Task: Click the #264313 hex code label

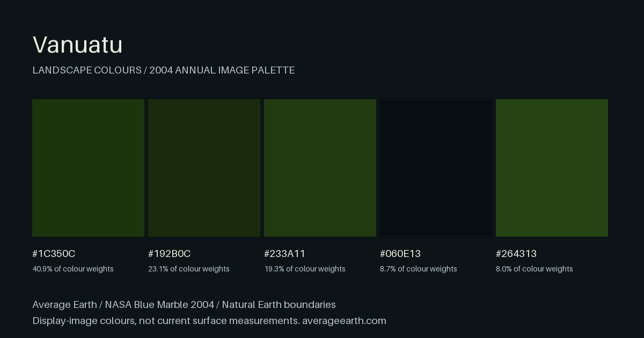Action: (x=516, y=254)
